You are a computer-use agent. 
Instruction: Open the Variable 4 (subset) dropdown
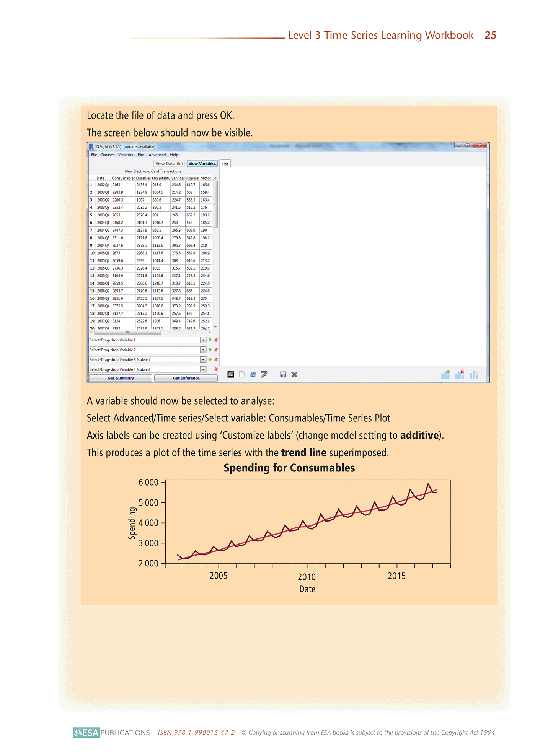[x=203, y=369]
